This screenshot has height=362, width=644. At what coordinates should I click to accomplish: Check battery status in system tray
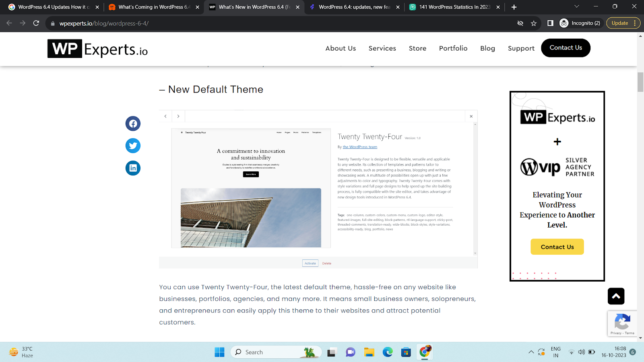pos(592,352)
